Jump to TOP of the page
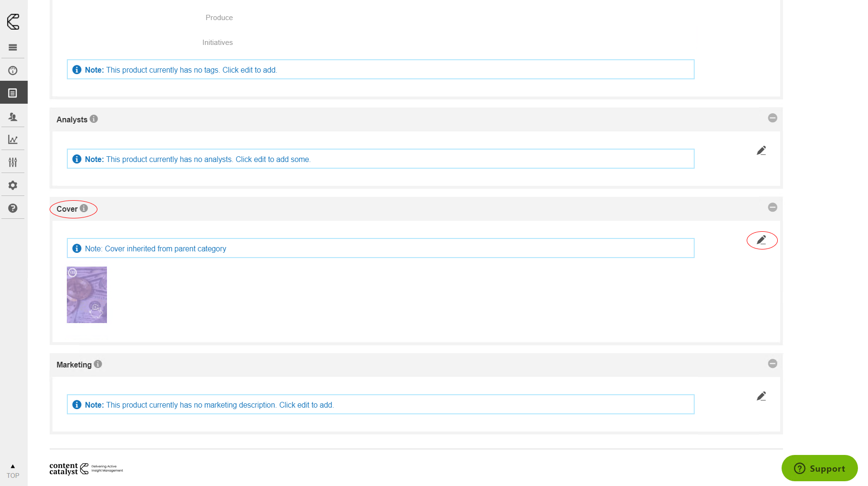This screenshot has height=486, width=868. (x=13, y=471)
